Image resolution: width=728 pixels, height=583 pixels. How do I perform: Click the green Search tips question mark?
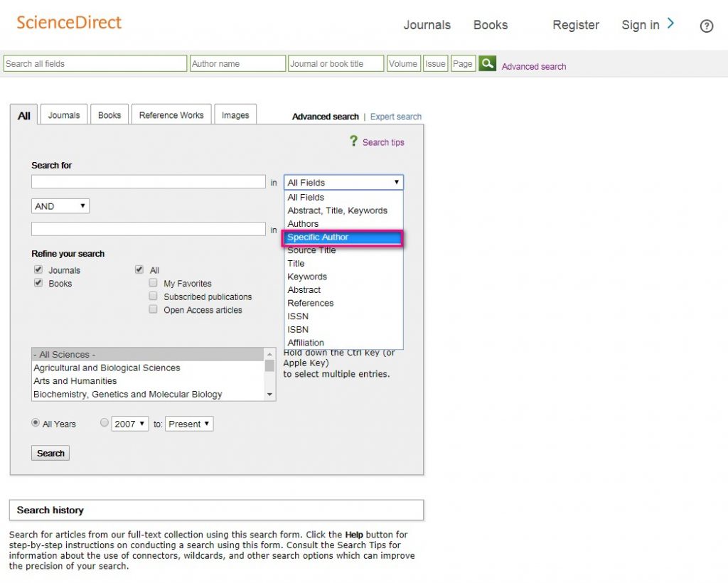point(354,141)
